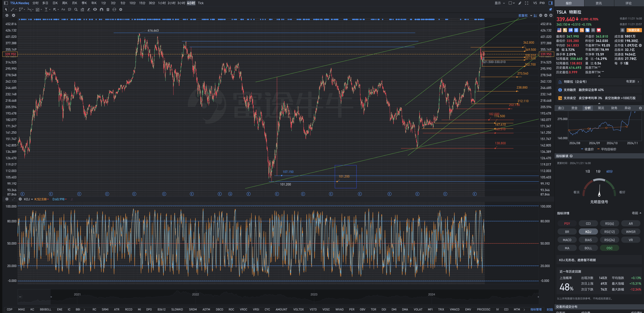
Task: Expand more main indicators chevron after BBI
Action: coord(84,310)
